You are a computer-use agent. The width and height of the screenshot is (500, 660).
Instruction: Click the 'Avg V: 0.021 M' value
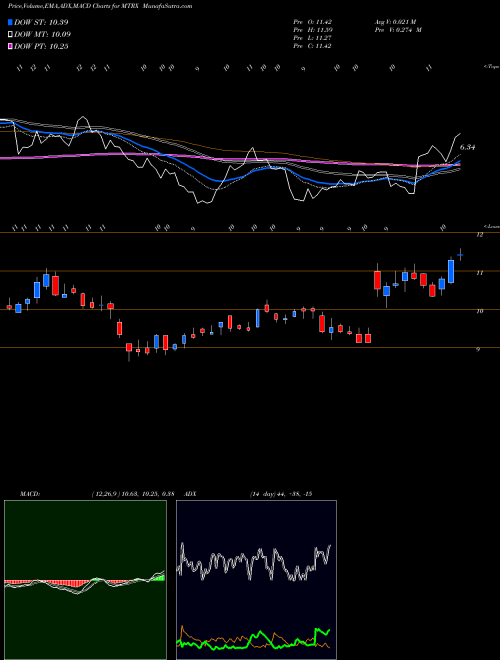398,22
